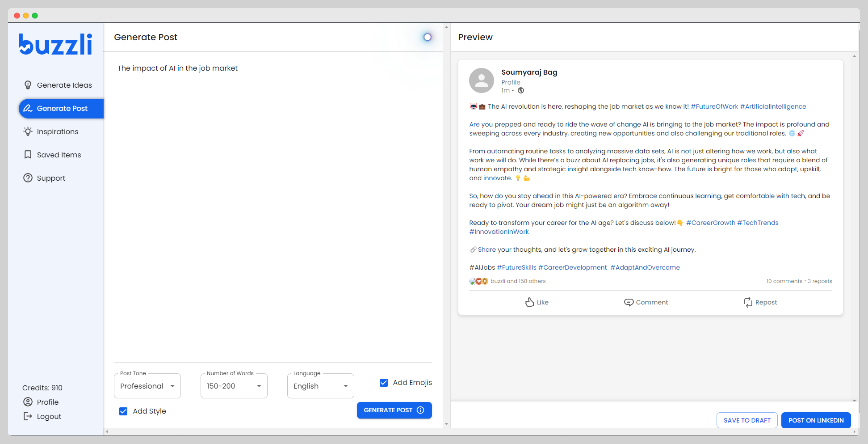Click the Comment button label
This screenshot has height=444, width=868.
pos(652,302)
